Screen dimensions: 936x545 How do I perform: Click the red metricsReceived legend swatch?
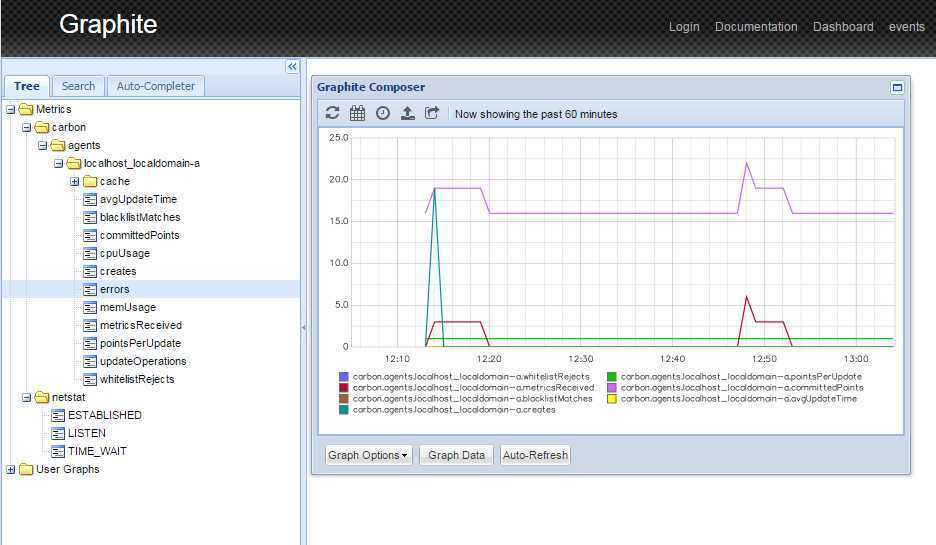[x=343, y=388]
